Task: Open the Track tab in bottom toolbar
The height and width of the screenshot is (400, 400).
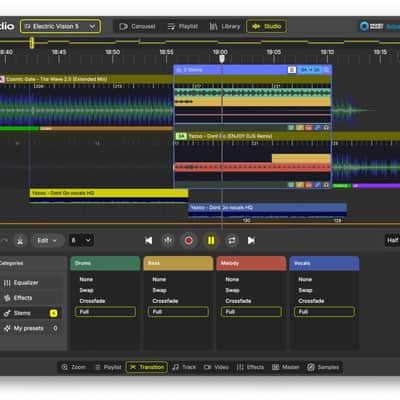Action: click(184, 367)
